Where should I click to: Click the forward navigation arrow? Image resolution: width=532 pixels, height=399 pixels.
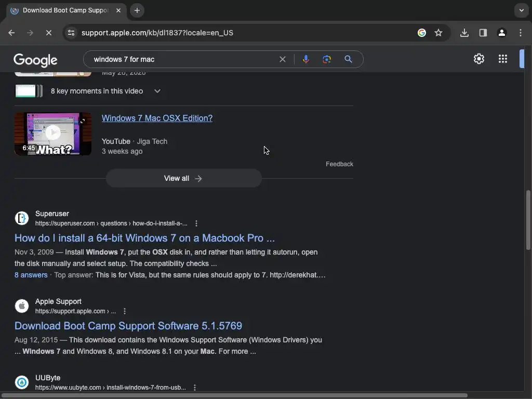pyautogui.click(x=30, y=33)
